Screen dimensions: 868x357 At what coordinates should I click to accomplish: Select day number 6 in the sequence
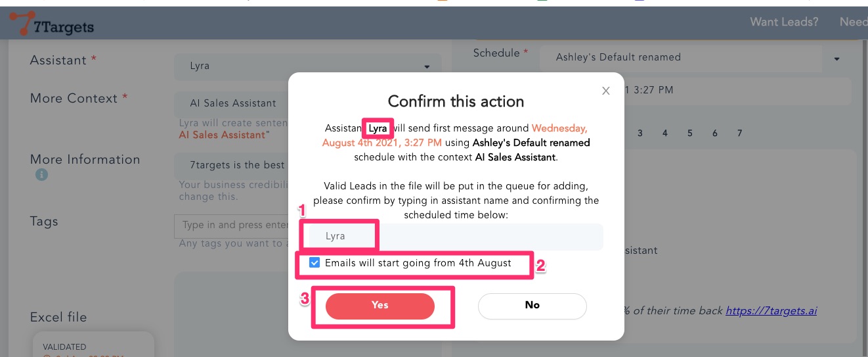click(x=715, y=133)
